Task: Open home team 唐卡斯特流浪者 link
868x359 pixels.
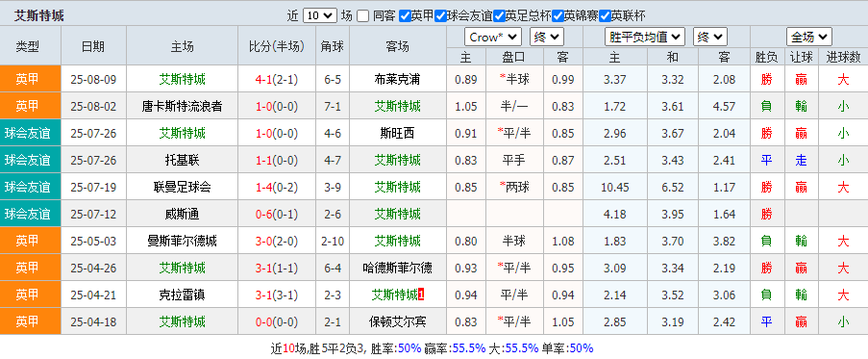Action: pos(182,106)
